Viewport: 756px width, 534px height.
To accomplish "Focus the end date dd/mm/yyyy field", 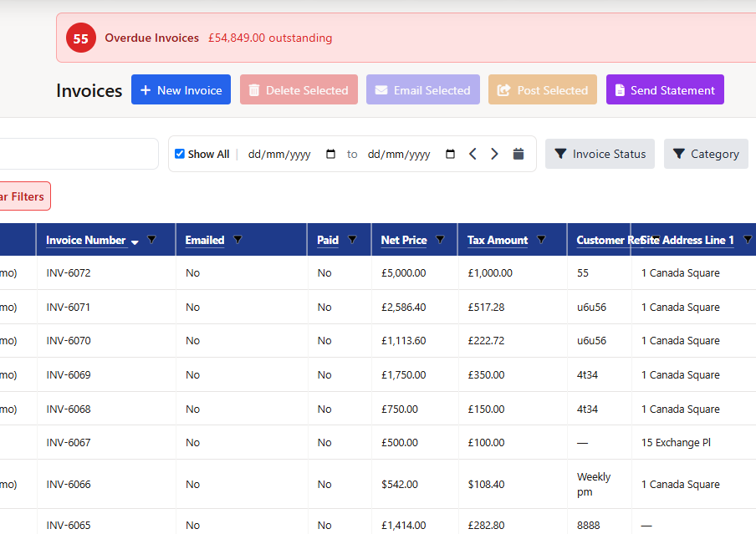I will 399,155.
